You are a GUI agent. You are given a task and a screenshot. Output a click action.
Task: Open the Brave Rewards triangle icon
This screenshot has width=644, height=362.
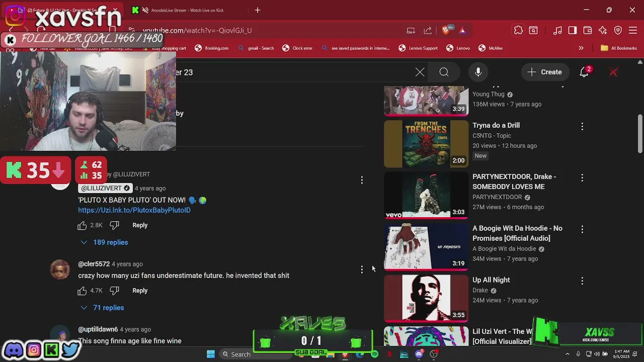click(462, 31)
